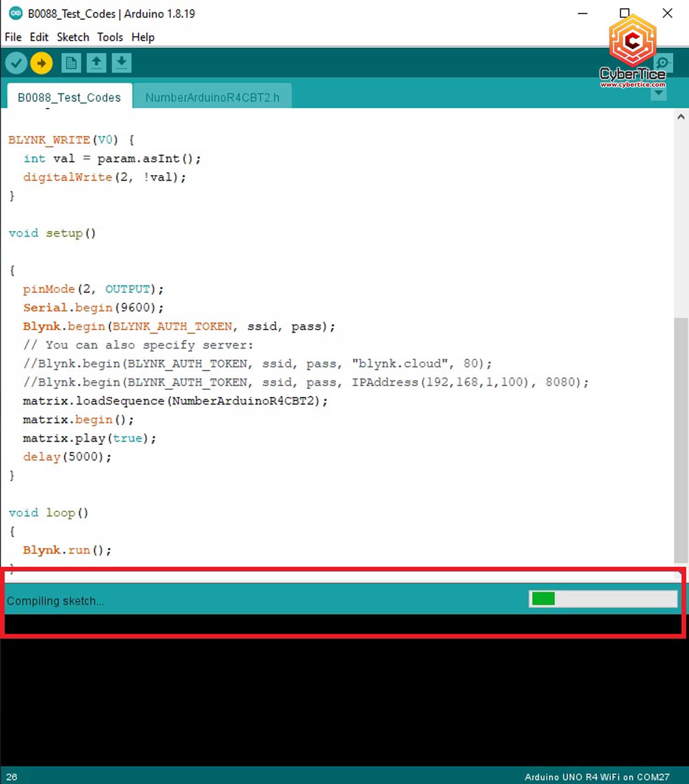
Task: Open the Serial Monitor magnifier icon
Action: (x=664, y=62)
